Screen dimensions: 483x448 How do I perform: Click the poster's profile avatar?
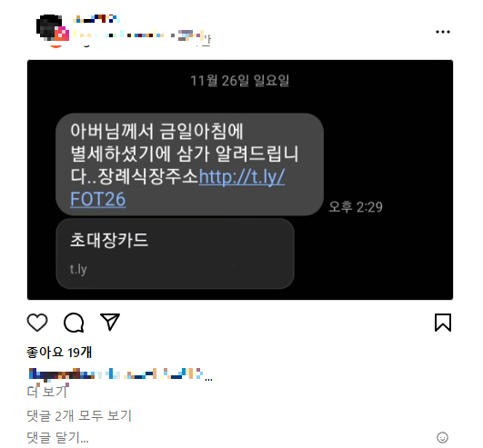coord(49,27)
